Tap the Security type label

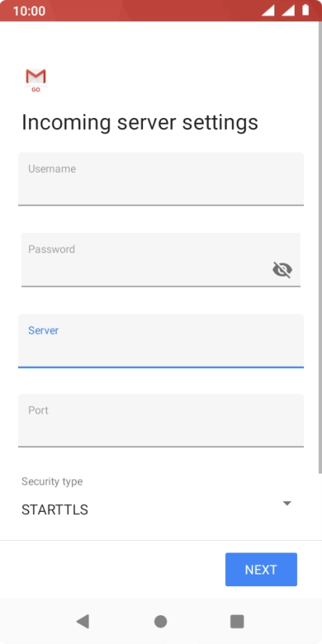[52, 481]
